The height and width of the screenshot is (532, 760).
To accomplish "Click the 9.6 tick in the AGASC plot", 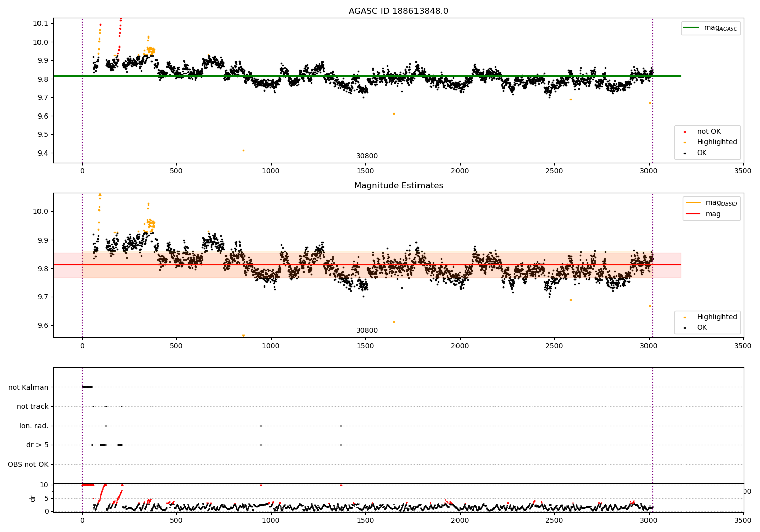I will coord(43,116).
